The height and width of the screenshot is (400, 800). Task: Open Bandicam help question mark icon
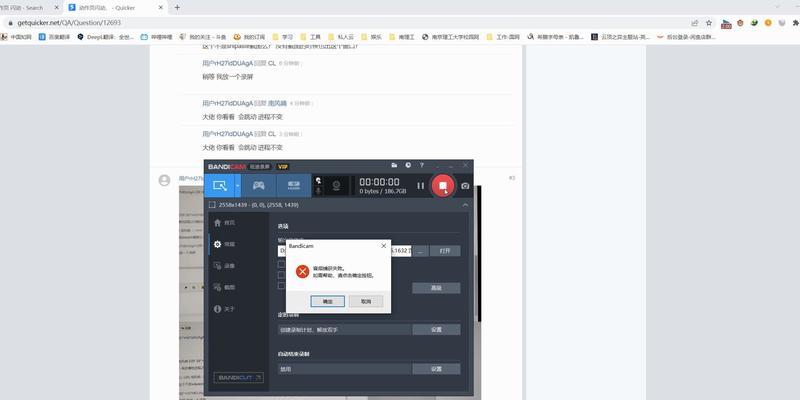point(421,165)
